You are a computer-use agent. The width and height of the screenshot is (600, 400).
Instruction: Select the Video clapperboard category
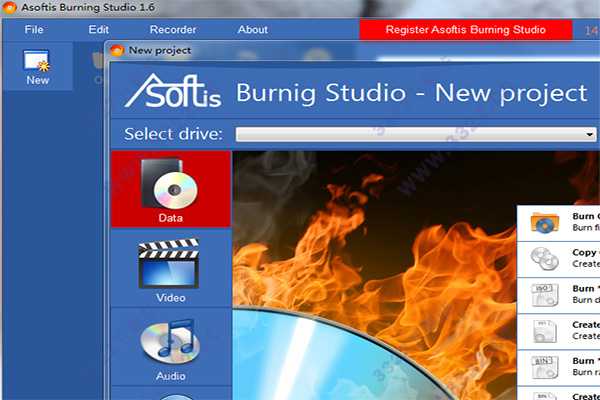click(x=171, y=269)
